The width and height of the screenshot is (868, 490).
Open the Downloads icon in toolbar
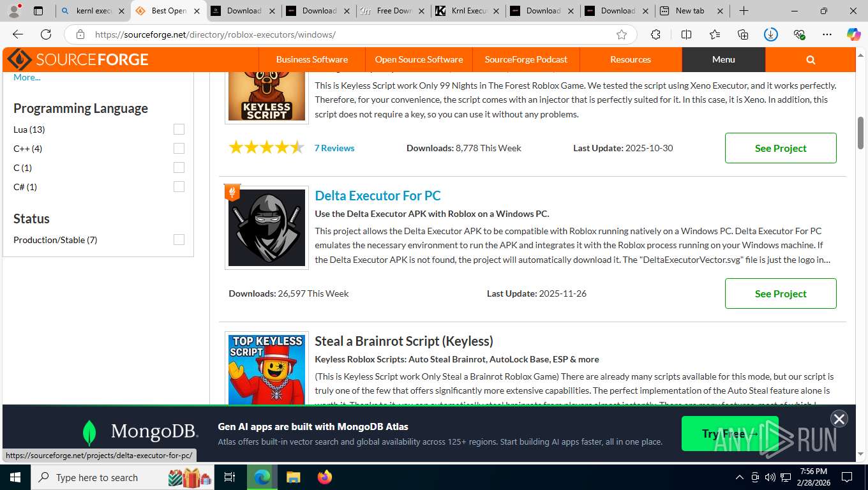tap(771, 34)
